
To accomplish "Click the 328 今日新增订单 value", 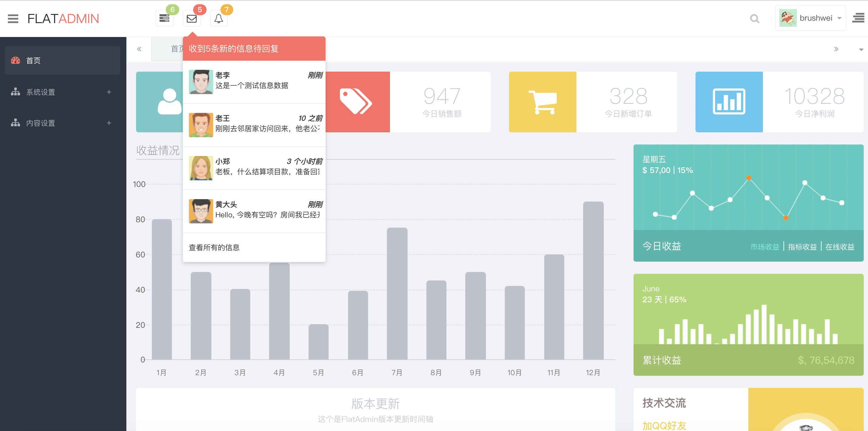I will coord(628,96).
